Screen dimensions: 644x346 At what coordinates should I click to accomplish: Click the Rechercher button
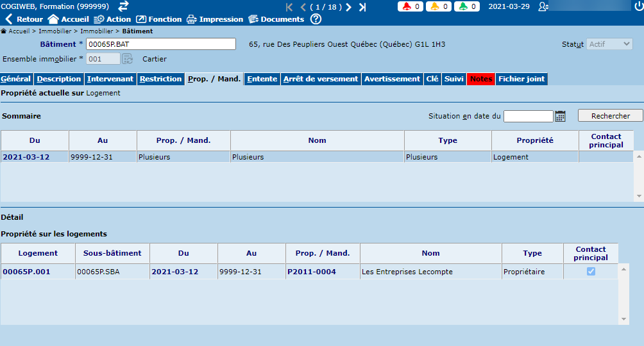[x=610, y=116]
